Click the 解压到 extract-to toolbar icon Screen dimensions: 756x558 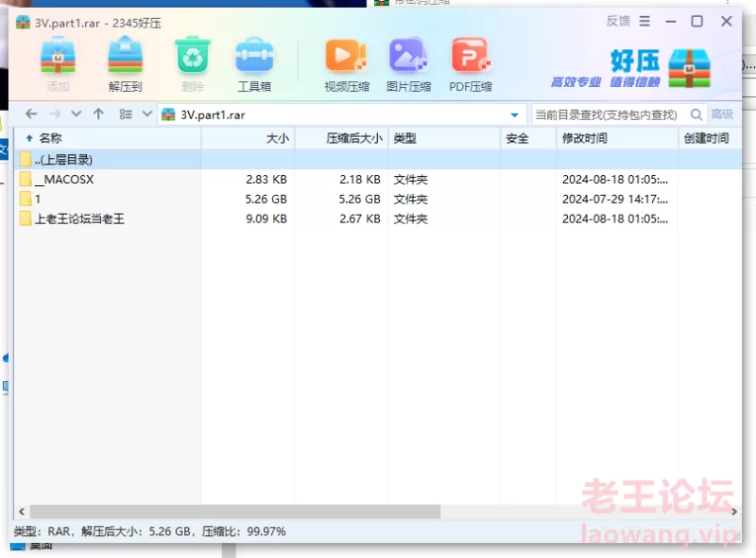coord(126,56)
